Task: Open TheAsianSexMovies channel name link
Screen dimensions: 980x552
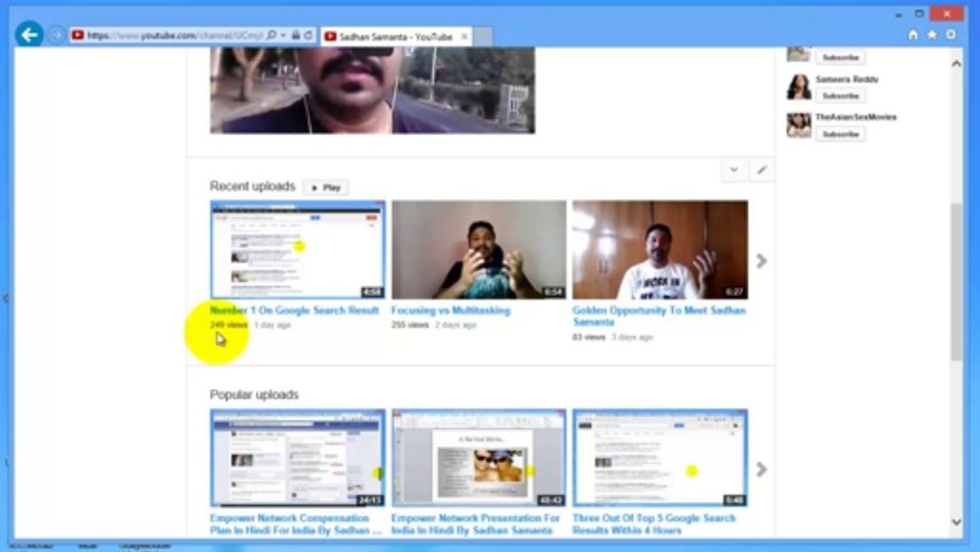Action: 856,117
